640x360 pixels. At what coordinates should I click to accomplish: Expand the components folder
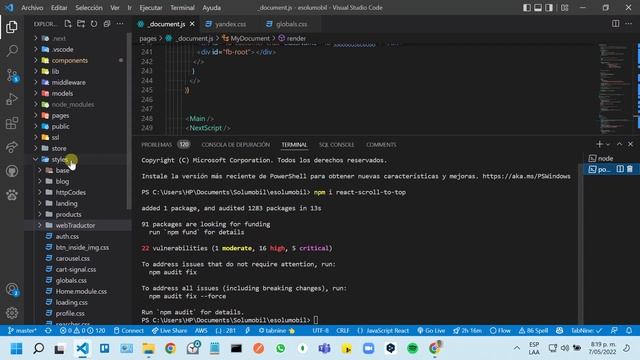tap(69, 60)
